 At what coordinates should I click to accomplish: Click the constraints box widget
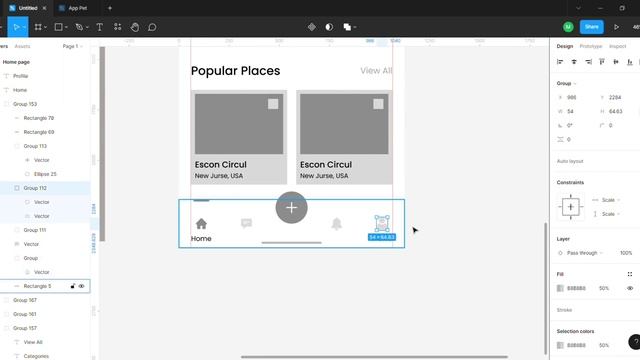pos(571,207)
